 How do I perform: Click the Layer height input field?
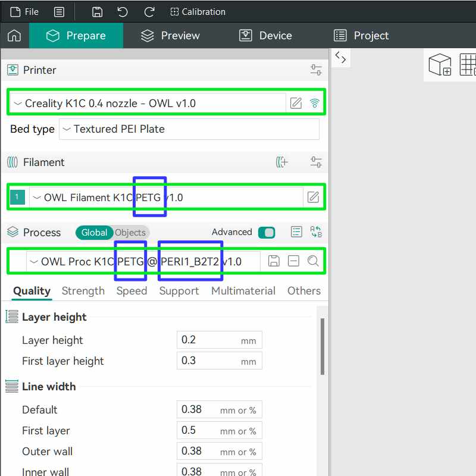tap(208, 340)
